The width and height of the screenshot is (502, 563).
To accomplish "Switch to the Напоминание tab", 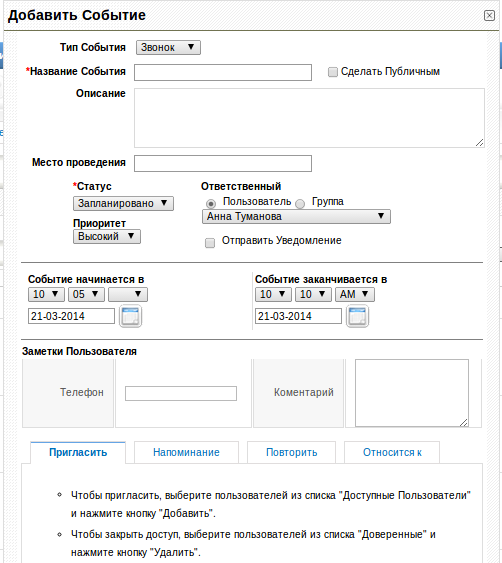I will pyautogui.click(x=186, y=452).
